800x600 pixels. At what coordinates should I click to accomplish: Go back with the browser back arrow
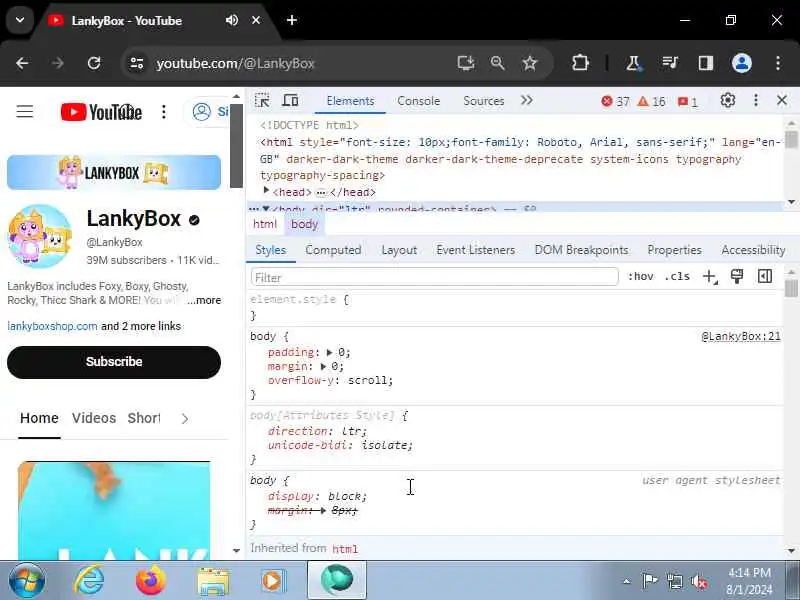pos(22,63)
